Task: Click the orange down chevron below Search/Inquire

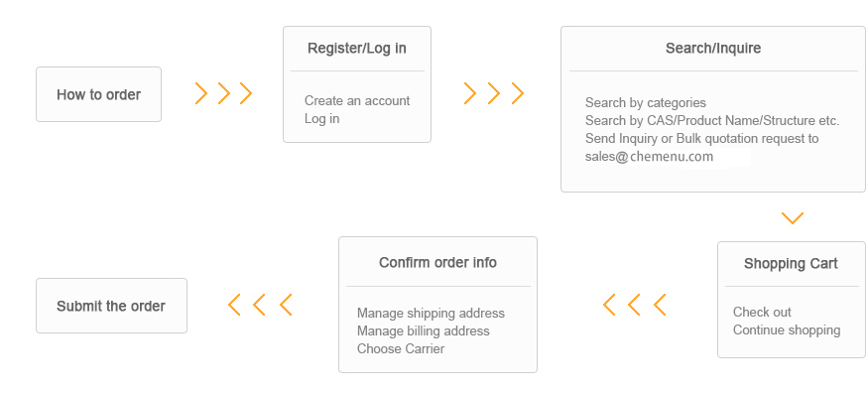Action: click(x=793, y=217)
